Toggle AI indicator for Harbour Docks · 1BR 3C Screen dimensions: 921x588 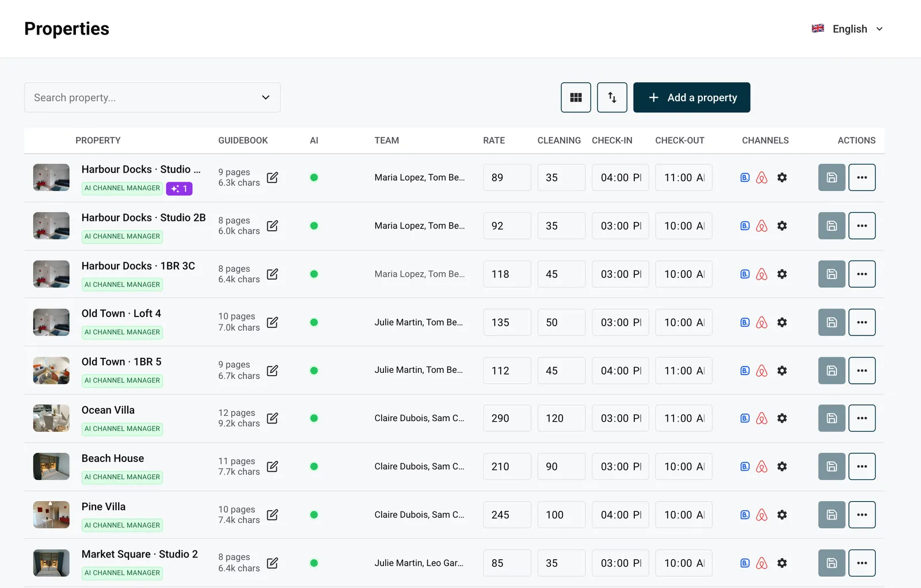pyautogui.click(x=314, y=274)
